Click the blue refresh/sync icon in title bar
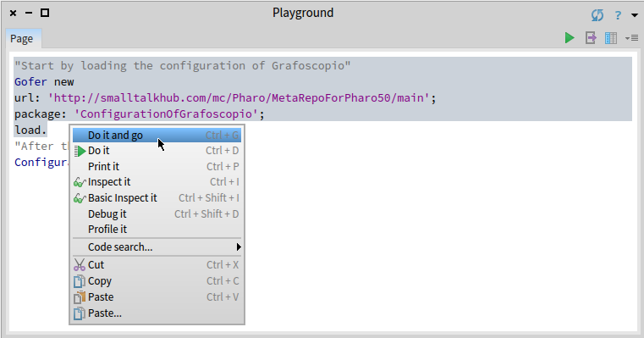Viewport: 644px width, 338px height. tap(597, 15)
